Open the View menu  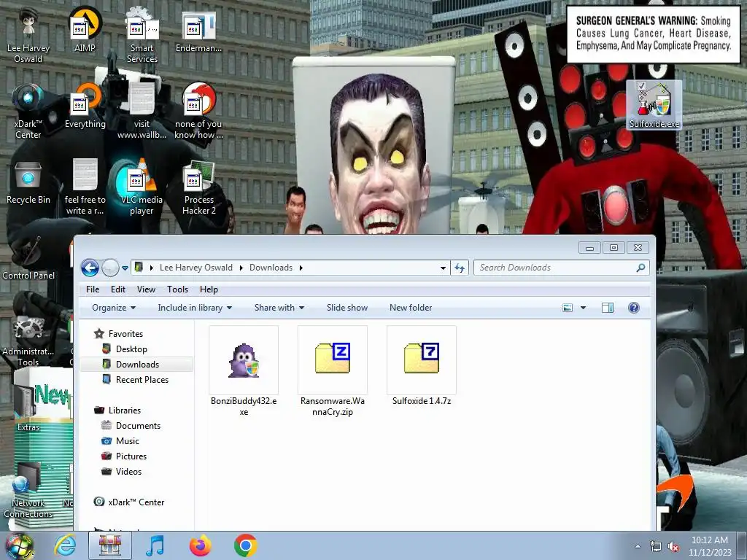(146, 289)
